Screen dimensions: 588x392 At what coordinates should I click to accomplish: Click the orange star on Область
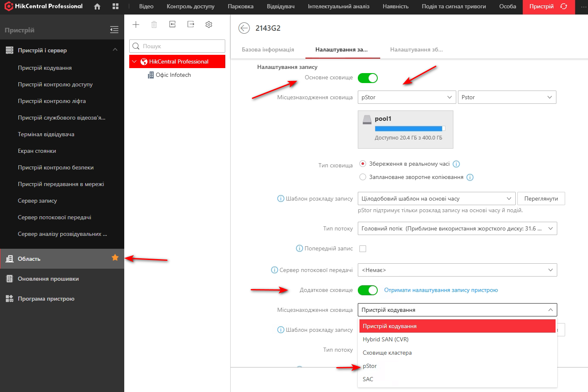pyautogui.click(x=115, y=258)
